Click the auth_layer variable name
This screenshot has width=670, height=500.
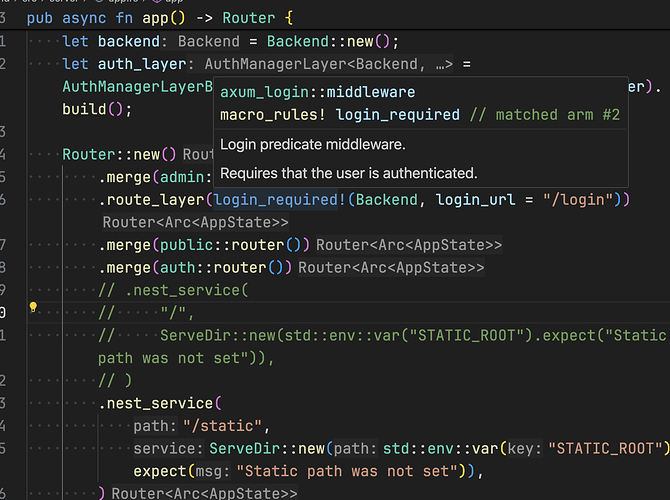tap(142, 64)
